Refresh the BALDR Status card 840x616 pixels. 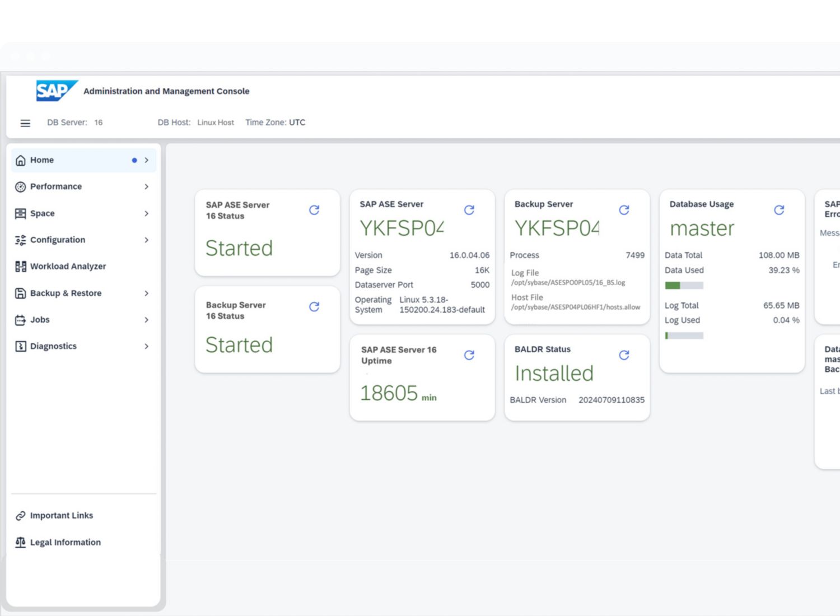[x=624, y=355]
